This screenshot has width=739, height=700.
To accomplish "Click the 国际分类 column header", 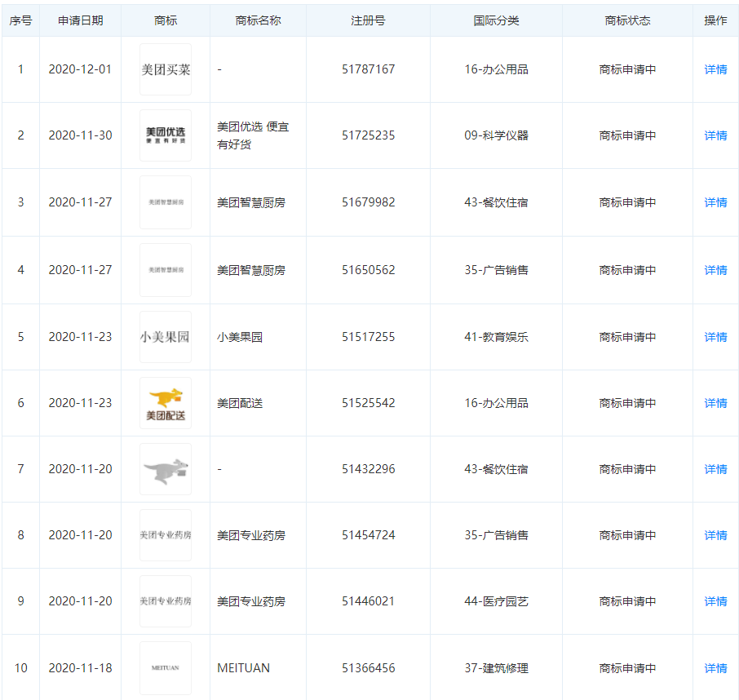I will pyautogui.click(x=496, y=20).
